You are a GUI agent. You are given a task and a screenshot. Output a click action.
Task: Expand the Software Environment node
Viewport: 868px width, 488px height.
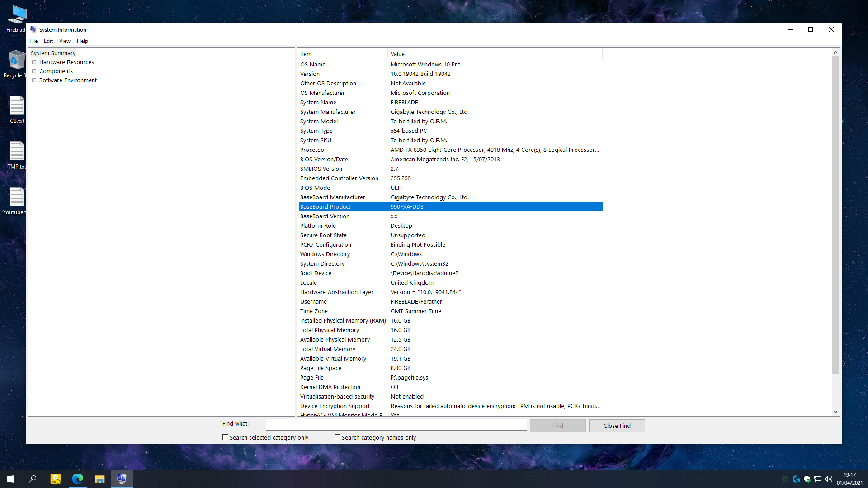point(34,80)
